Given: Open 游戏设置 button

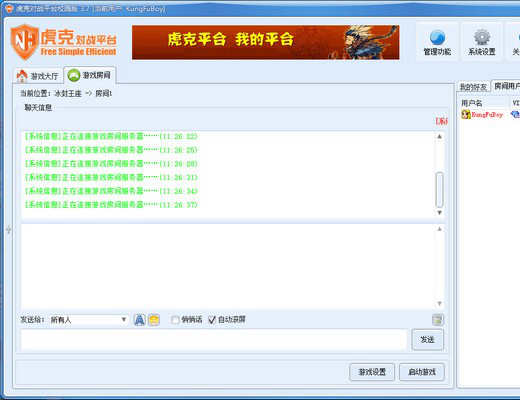Looking at the screenshot, I should pos(372,372).
